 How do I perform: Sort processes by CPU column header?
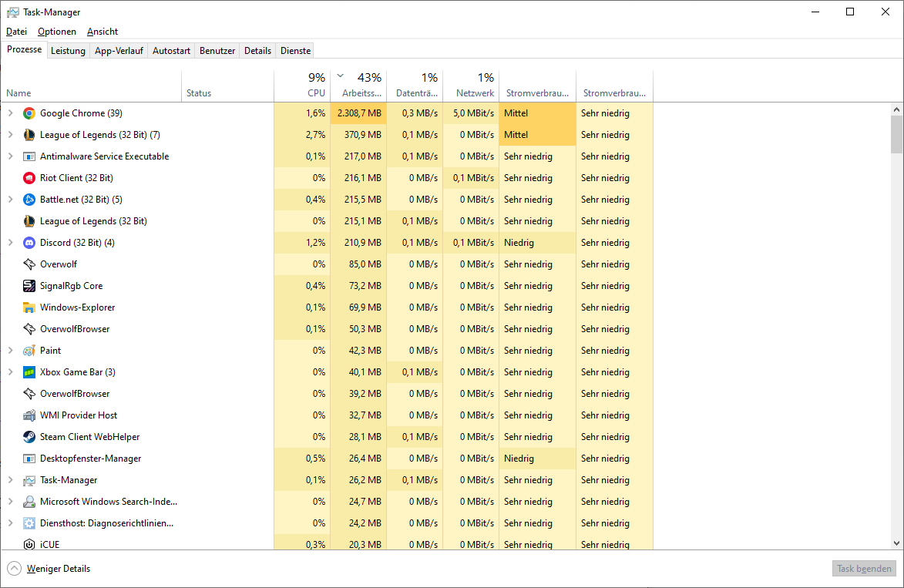[302, 86]
